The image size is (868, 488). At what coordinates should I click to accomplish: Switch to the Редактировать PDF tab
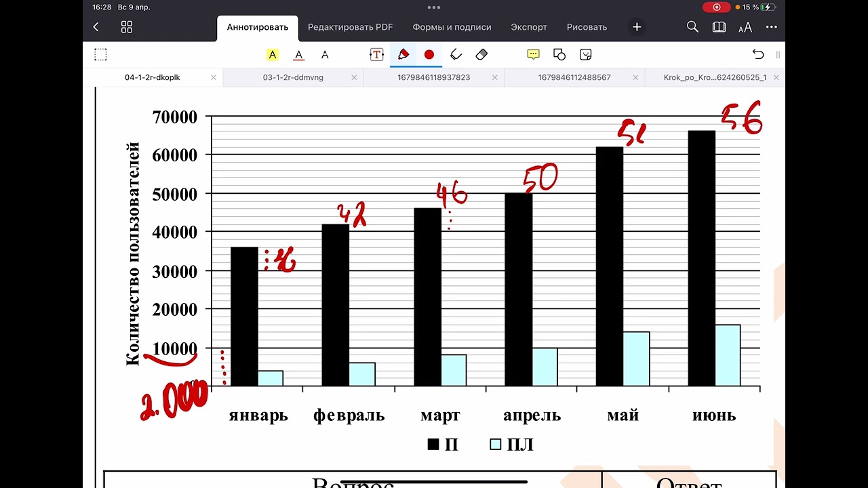[x=350, y=27]
